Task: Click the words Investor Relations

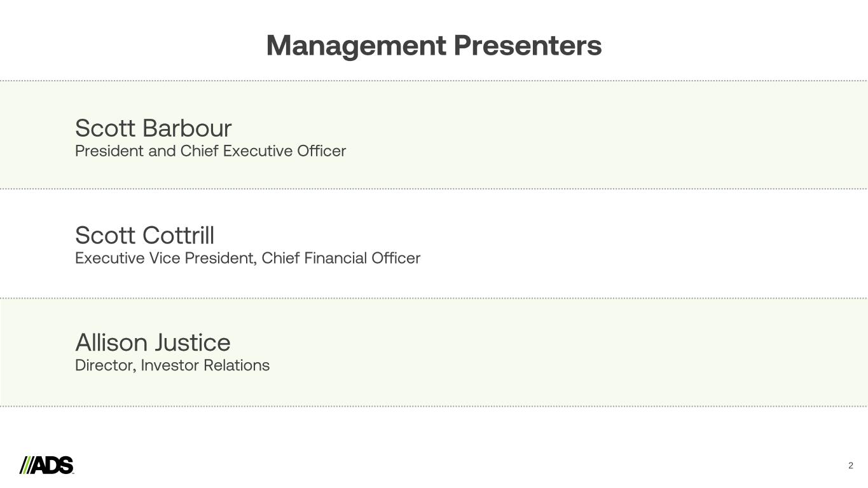Action: point(205,366)
